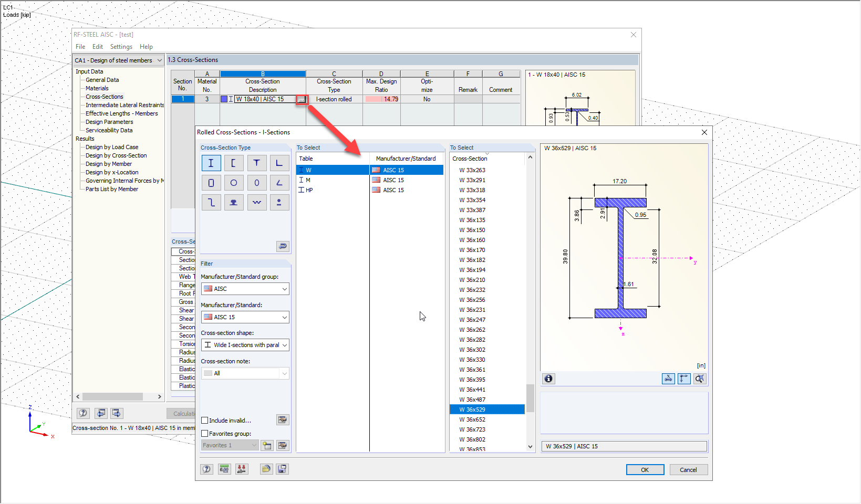Open File menu in RF-STEEL AISC

pos(80,47)
